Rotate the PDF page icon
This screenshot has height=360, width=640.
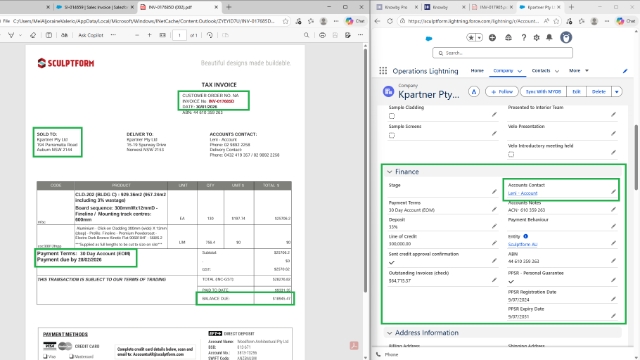pyautogui.click(x=210, y=35)
